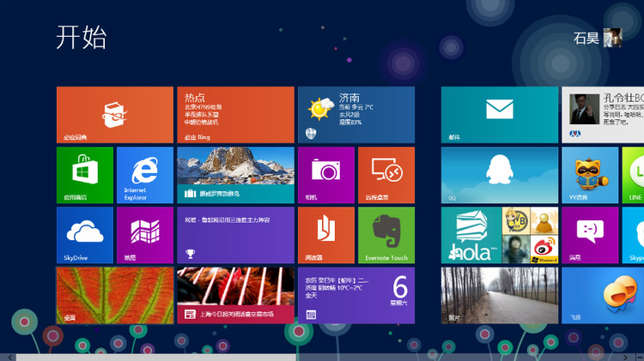This screenshot has width=644, height=361.
Task: Click the scrollbar right arrow
Action: pos(625,358)
